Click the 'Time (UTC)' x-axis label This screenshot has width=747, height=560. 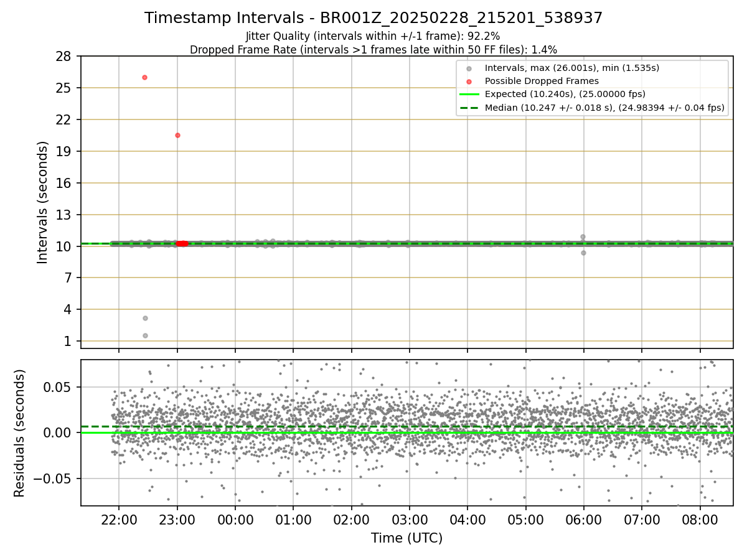click(x=406, y=538)
